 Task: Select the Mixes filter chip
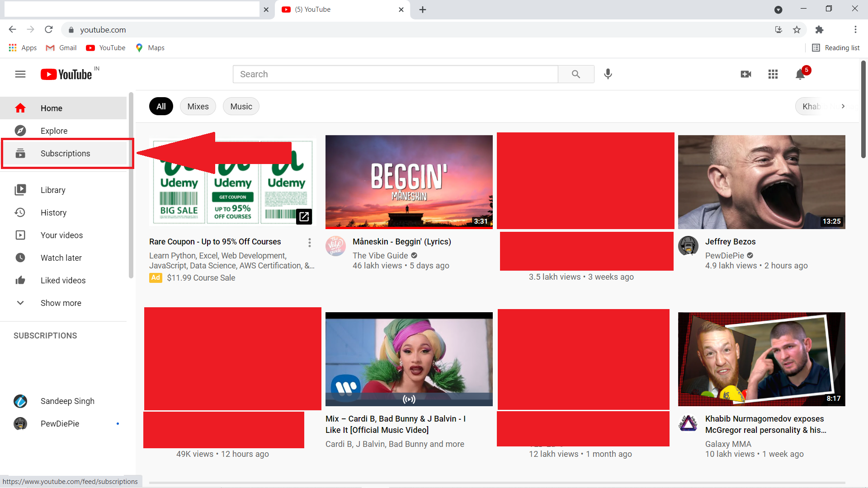(198, 106)
